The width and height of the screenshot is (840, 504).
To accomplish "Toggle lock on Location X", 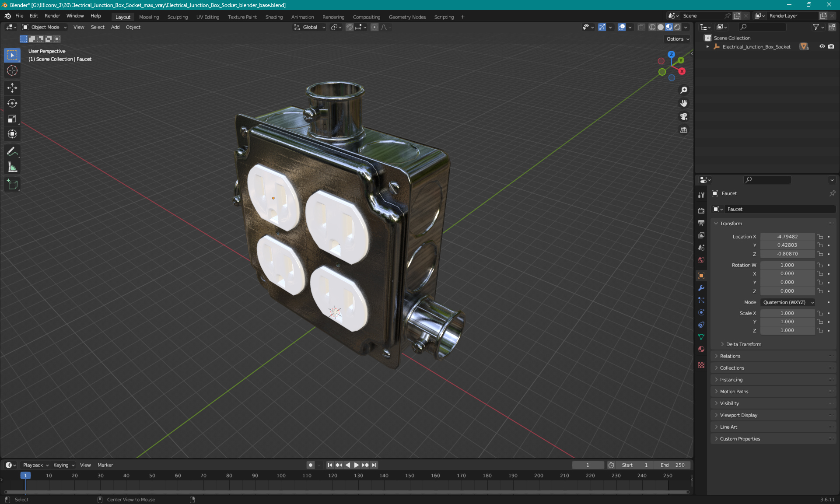I will pos(820,237).
